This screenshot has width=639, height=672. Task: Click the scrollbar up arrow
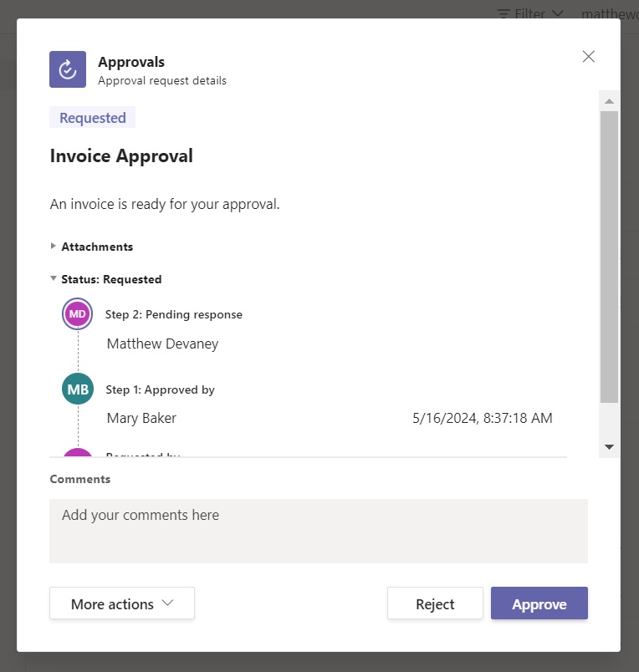(609, 100)
